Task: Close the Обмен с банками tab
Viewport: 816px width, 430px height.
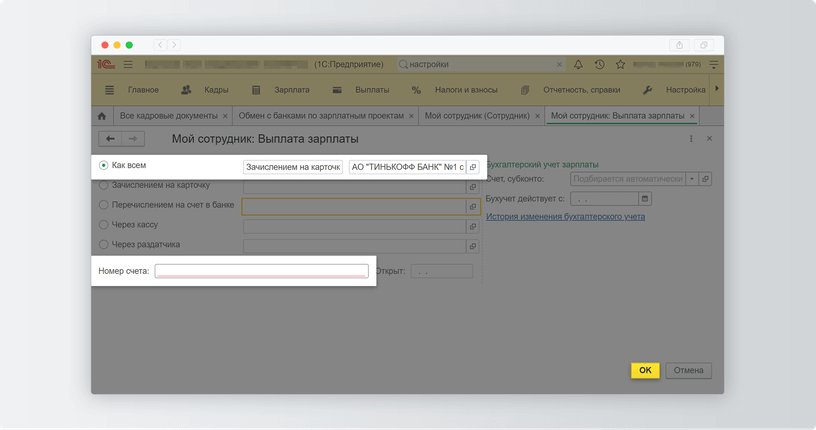Action: click(x=411, y=116)
